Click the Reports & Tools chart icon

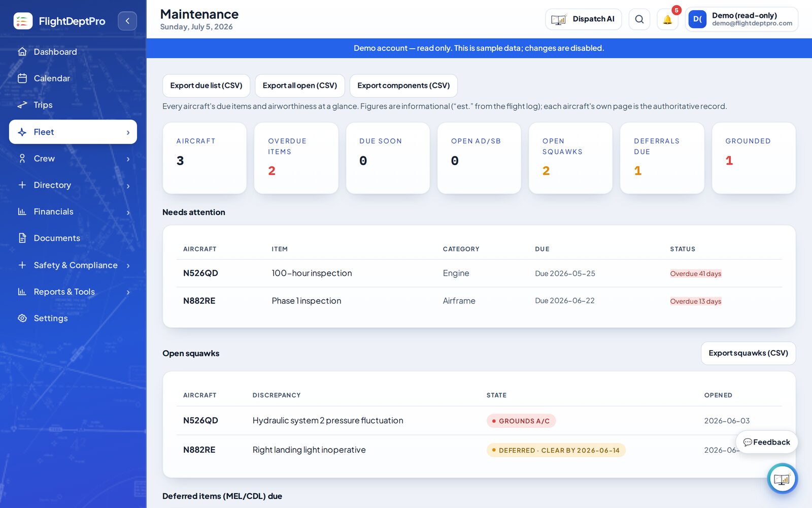(x=22, y=292)
